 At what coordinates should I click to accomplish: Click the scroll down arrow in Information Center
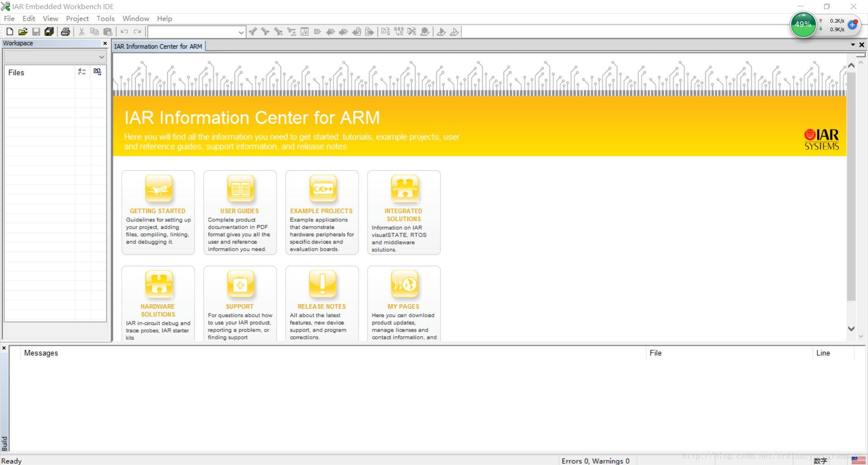click(851, 329)
